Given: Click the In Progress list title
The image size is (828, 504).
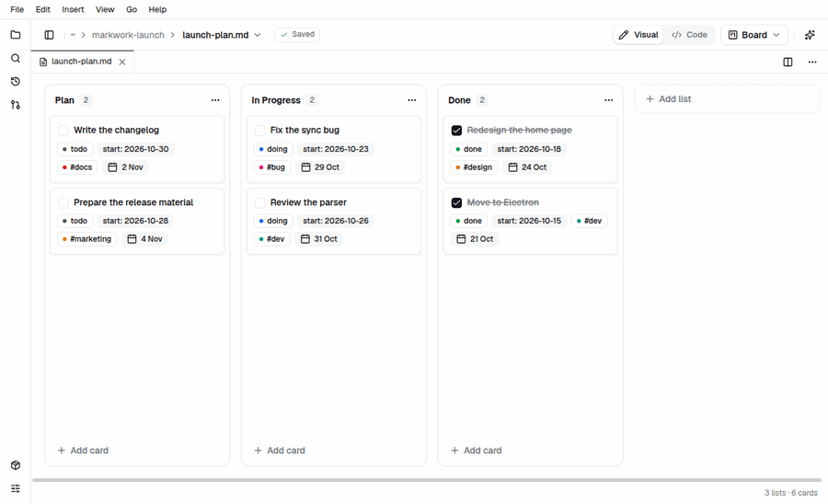Looking at the screenshot, I should coord(276,100).
